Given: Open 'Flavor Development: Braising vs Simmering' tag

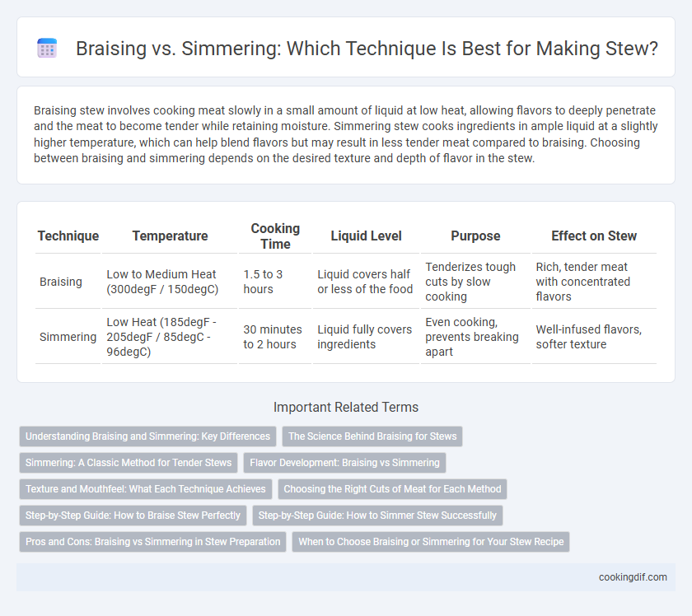Looking at the screenshot, I should coord(344,463).
